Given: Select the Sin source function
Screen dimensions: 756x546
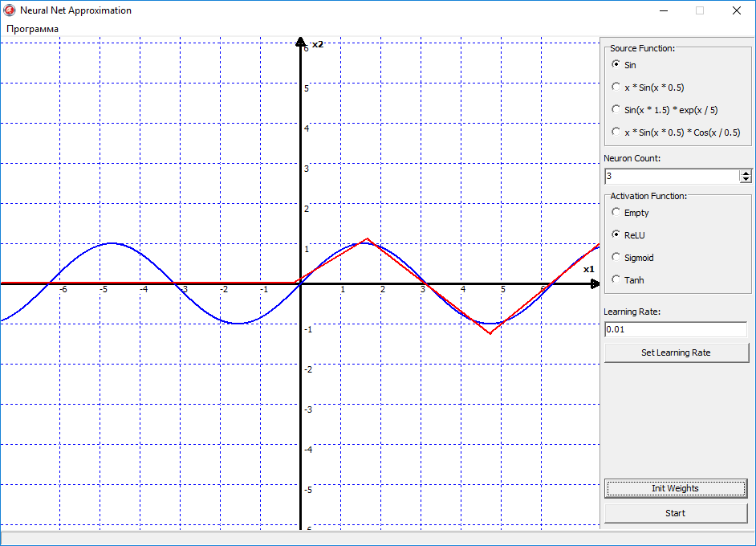Looking at the screenshot, I should [624, 64].
